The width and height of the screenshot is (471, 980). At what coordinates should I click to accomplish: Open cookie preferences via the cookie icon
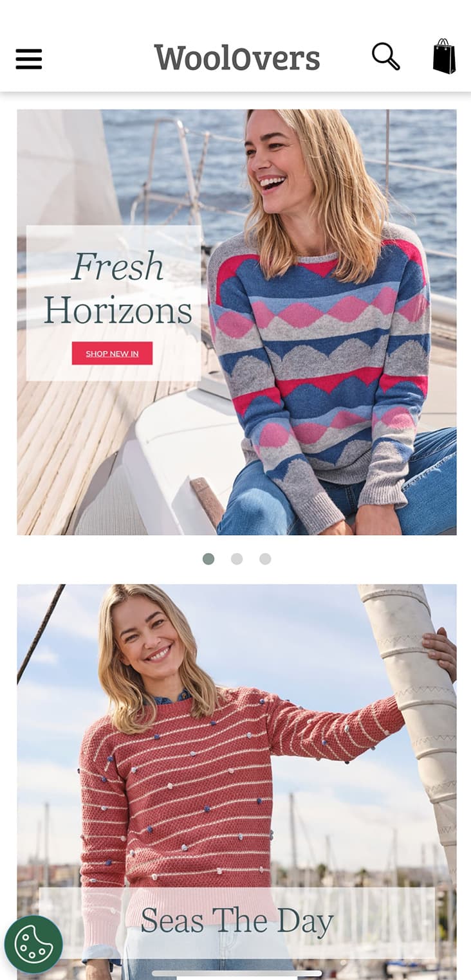point(33,944)
